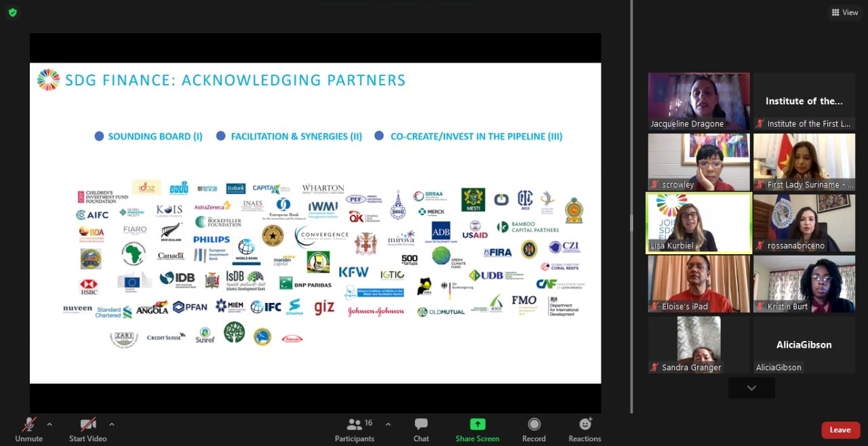Select Eloise's iPad video tile
868x446 pixels.
pyautogui.click(x=699, y=284)
